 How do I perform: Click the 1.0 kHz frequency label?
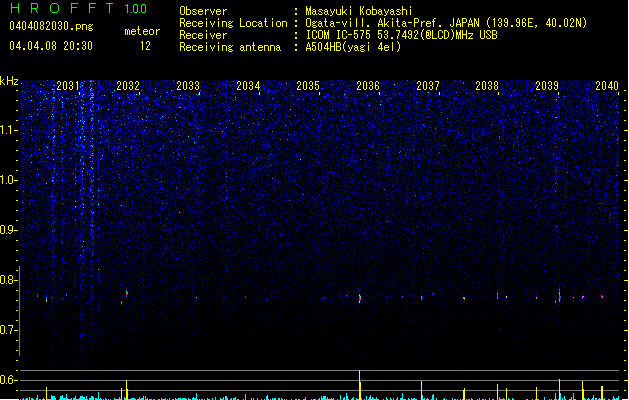click(9, 180)
